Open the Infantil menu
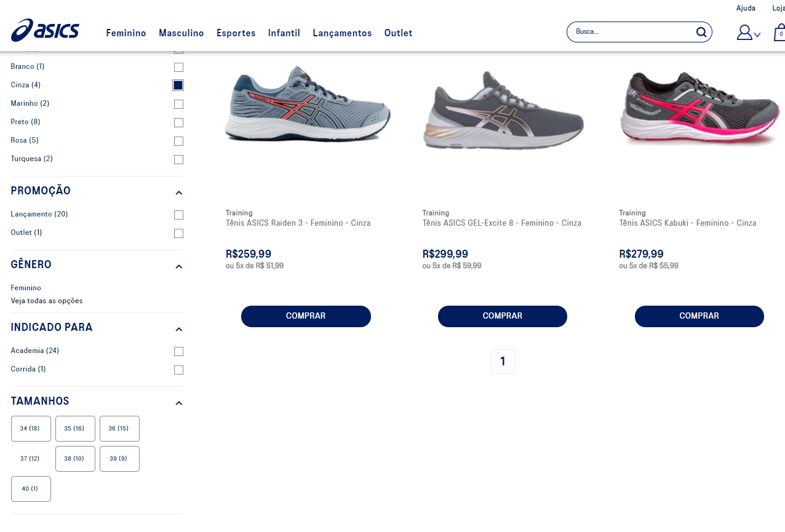The image size is (785, 532). click(x=284, y=33)
